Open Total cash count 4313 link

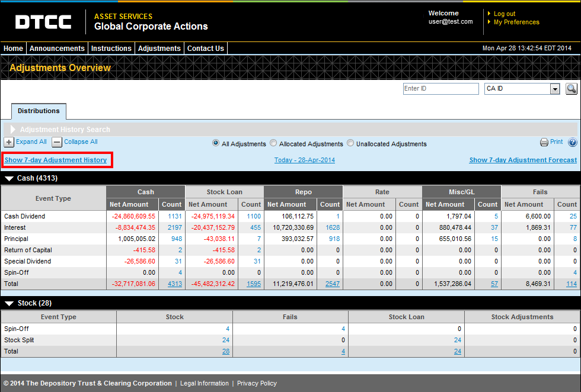[x=175, y=284]
